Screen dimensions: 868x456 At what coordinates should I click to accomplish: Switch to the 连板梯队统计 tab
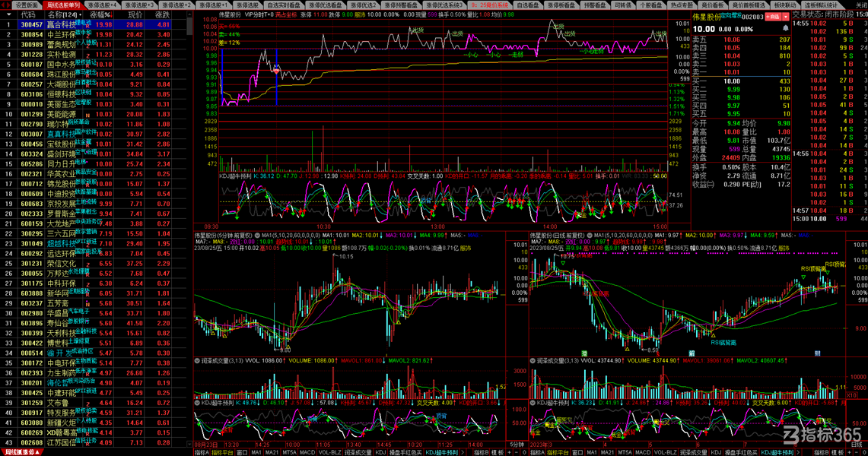(821, 5)
